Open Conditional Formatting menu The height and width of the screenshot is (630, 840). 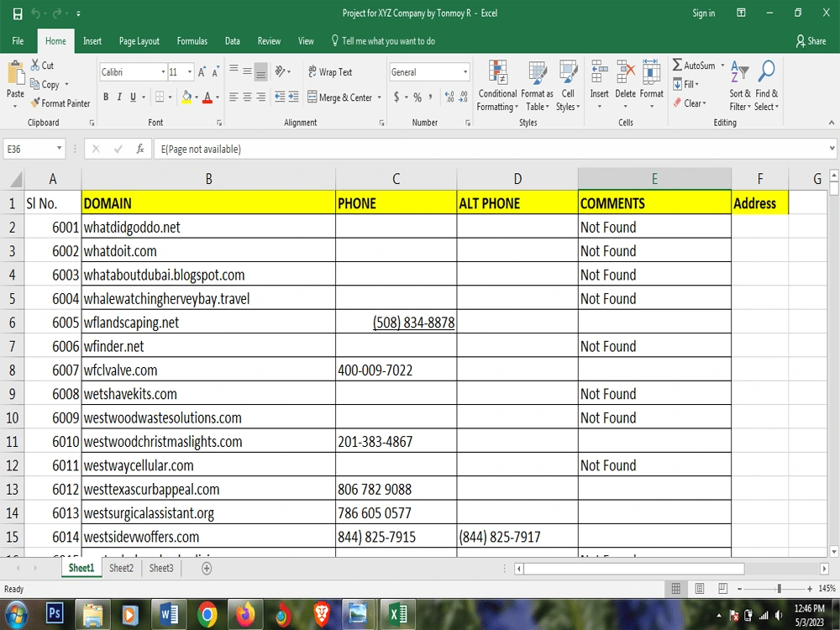point(497,86)
